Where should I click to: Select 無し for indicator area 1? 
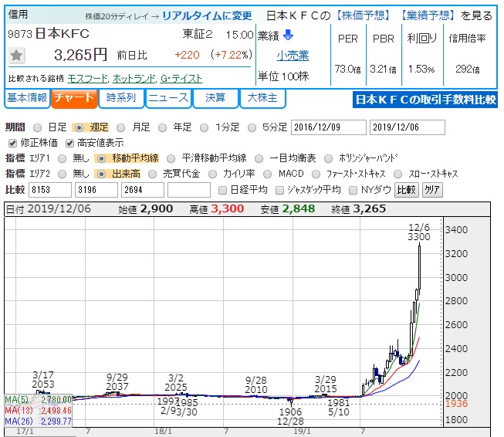(x=62, y=158)
